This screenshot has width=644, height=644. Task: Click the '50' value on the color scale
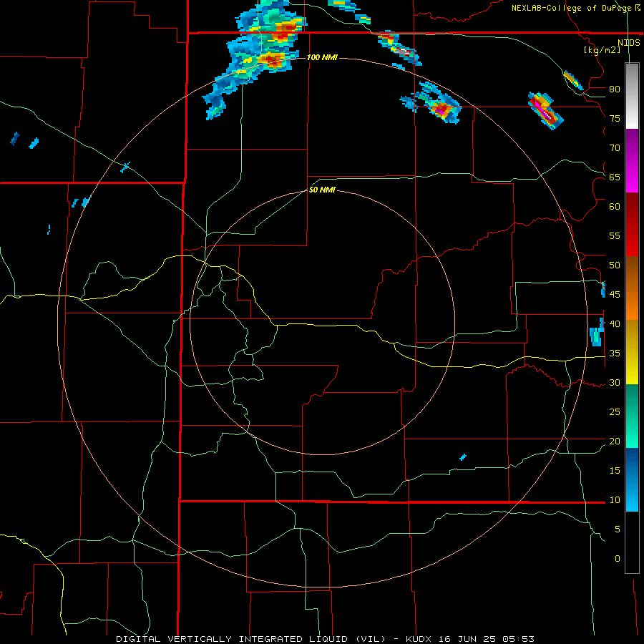[615, 265]
